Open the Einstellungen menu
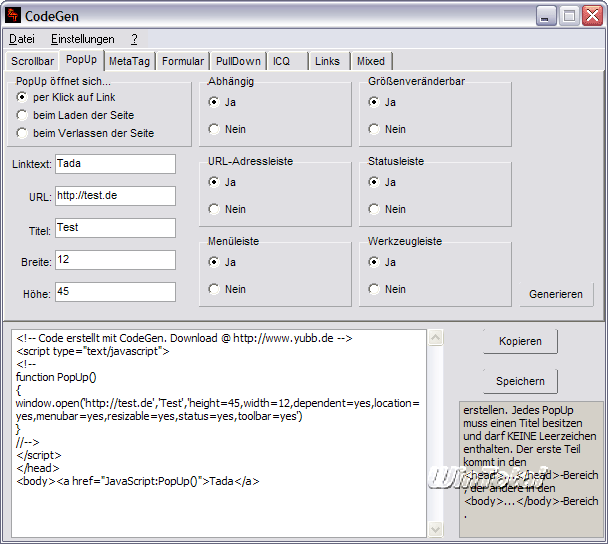 [83, 39]
